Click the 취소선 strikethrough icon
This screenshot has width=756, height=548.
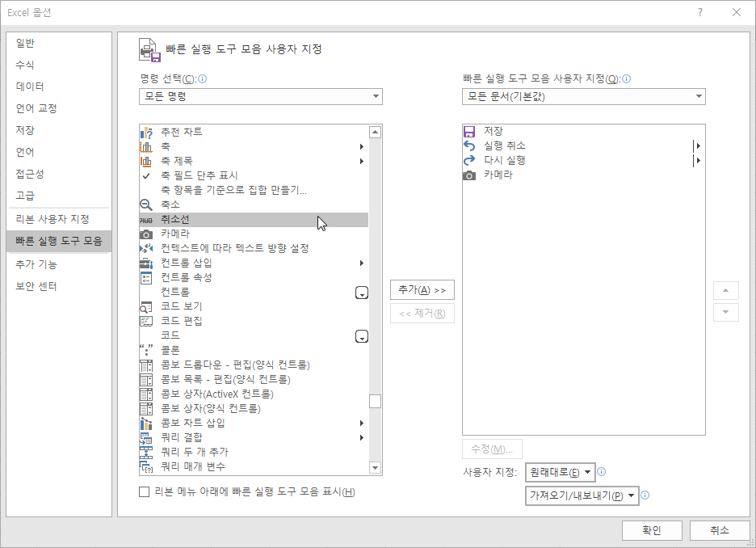[x=146, y=220]
